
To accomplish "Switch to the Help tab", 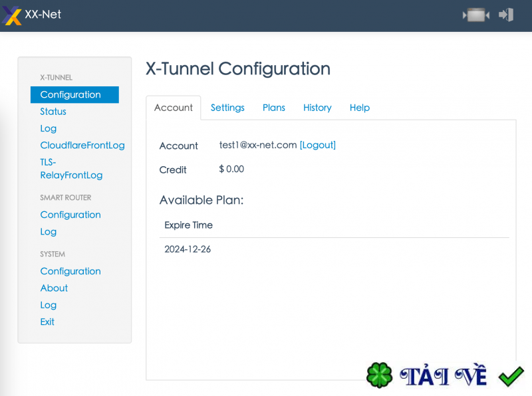I will pos(360,108).
